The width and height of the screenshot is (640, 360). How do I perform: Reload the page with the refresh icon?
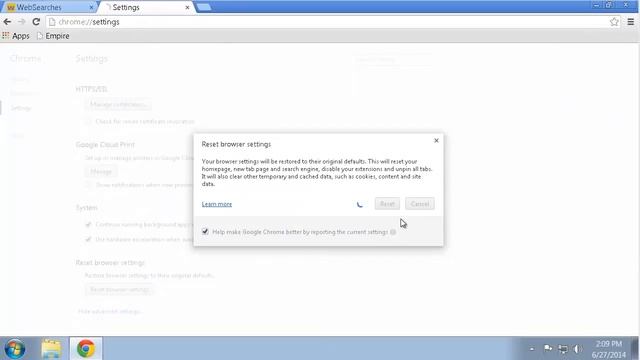pyautogui.click(x=36, y=22)
